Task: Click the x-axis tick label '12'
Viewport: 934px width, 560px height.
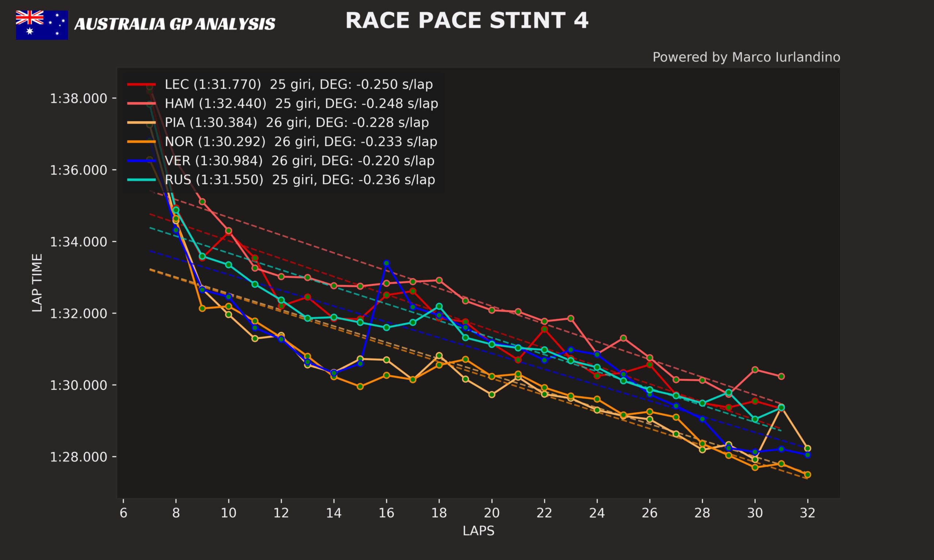Action: pyautogui.click(x=281, y=513)
